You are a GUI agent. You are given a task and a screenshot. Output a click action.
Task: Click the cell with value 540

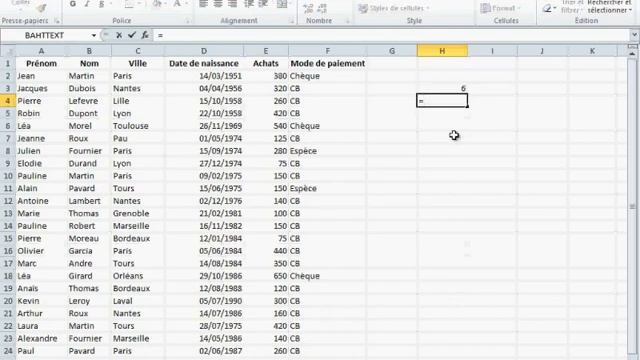click(266, 126)
